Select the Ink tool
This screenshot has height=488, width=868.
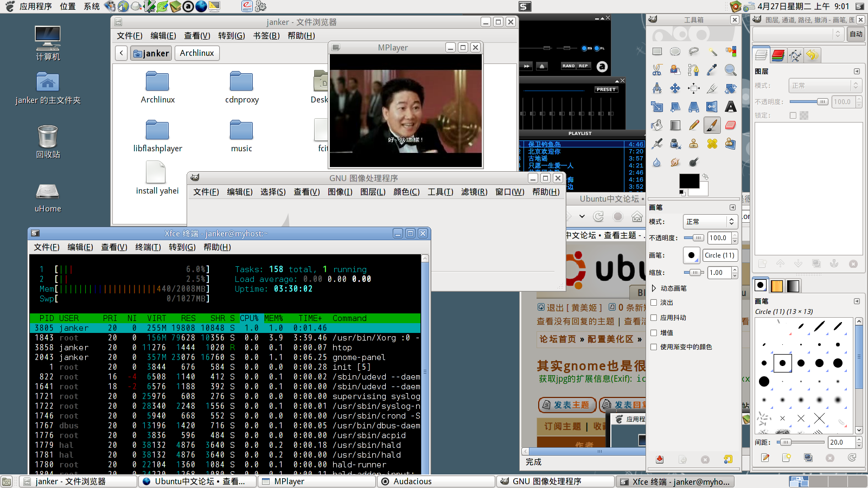tap(675, 144)
